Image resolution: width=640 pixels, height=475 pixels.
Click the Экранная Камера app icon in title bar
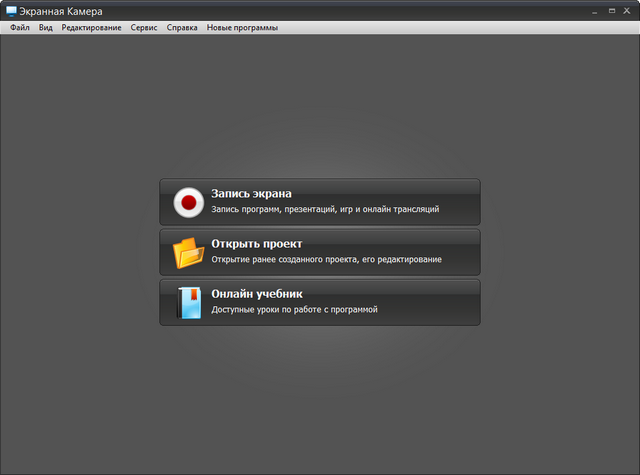tap(11, 10)
